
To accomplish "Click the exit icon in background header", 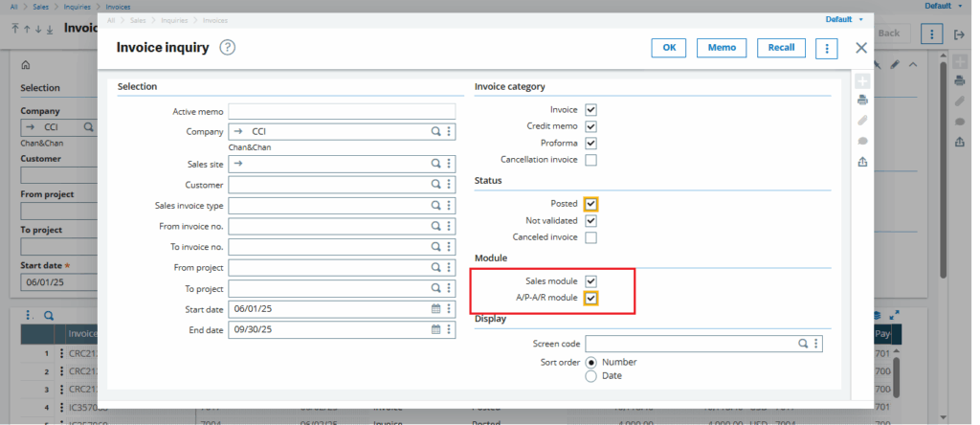I will coord(959,34).
